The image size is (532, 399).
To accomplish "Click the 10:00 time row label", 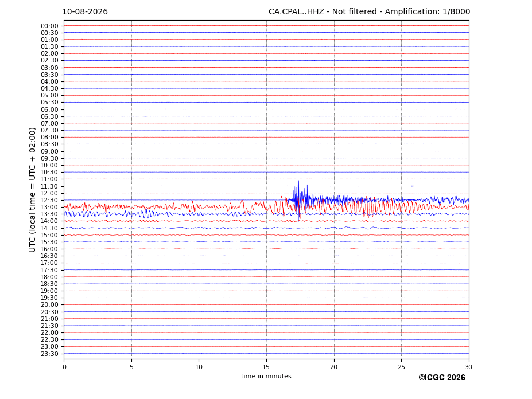I will [49, 166].
